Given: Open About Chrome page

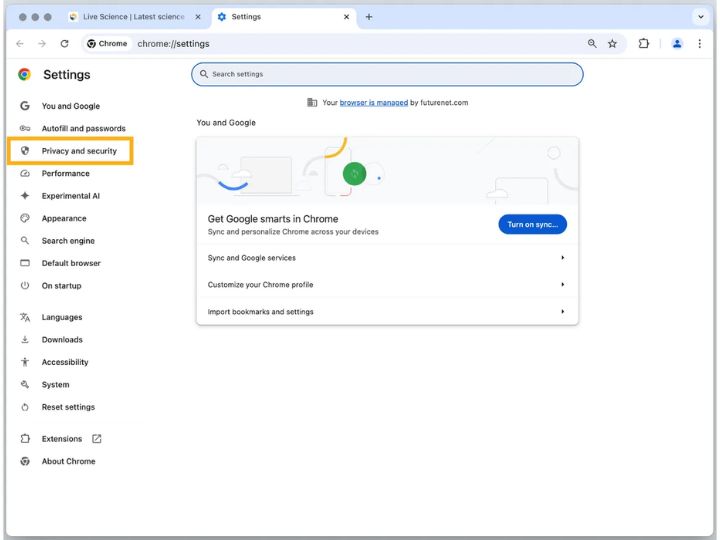Looking at the screenshot, I should (x=68, y=461).
